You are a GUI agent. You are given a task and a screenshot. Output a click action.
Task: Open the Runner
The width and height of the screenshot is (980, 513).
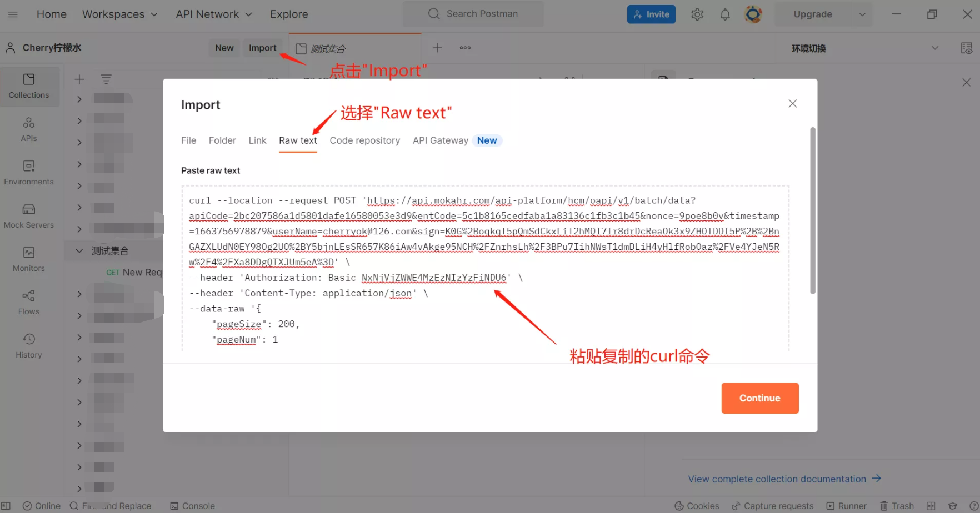coord(846,506)
